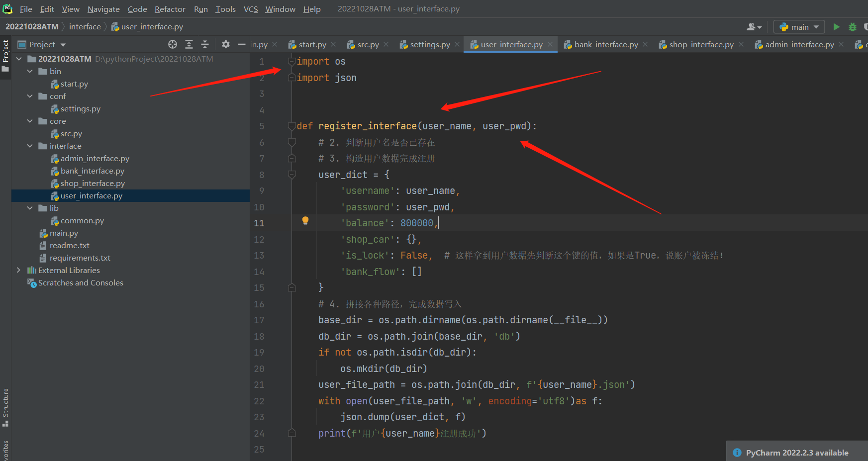Image resolution: width=868 pixels, height=461 pixels.
Task: Collapse the 20221028ATM root folder
Action: pos(19,59)
